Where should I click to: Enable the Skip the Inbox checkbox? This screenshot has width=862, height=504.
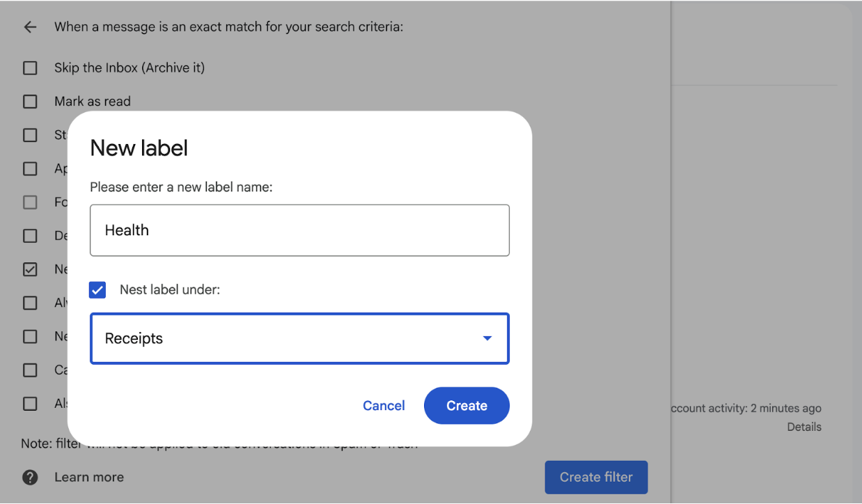tap(30, 68)
